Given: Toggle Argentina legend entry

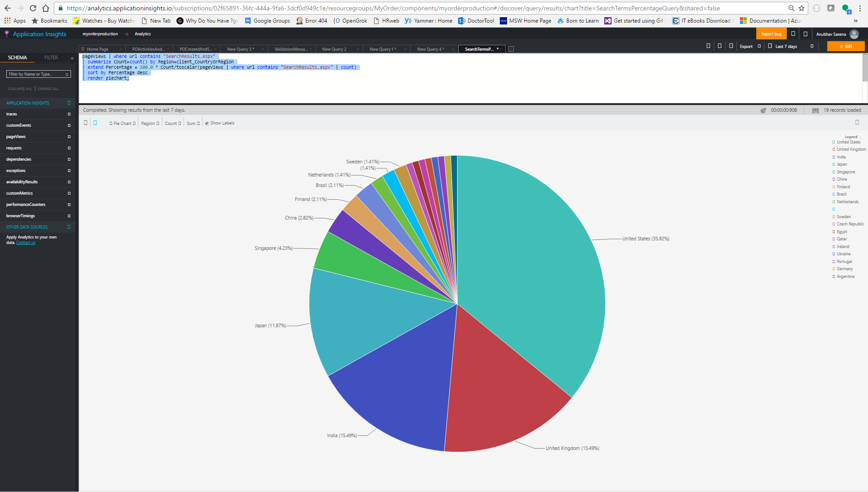Looking at the screenshot, I should tap(843, 277).
